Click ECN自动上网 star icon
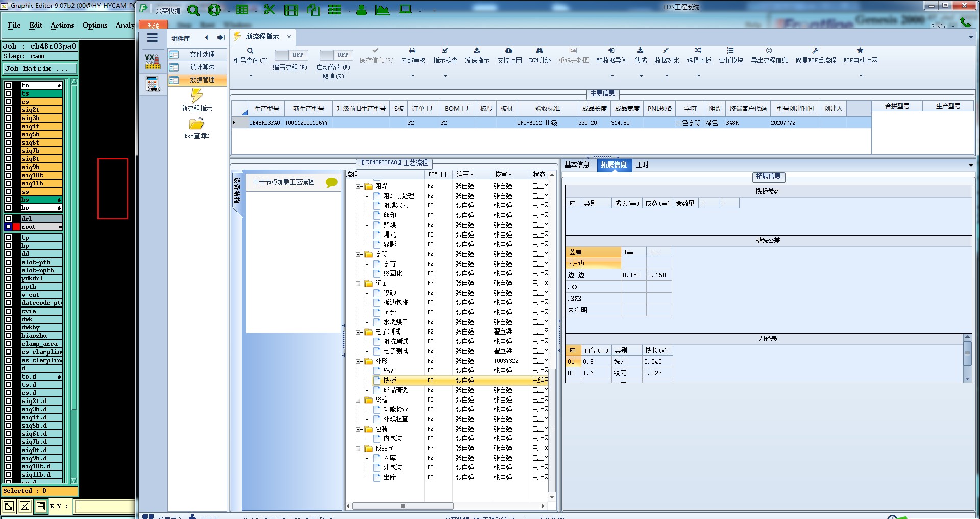This screenshot has width=980, height=519. 860,51
